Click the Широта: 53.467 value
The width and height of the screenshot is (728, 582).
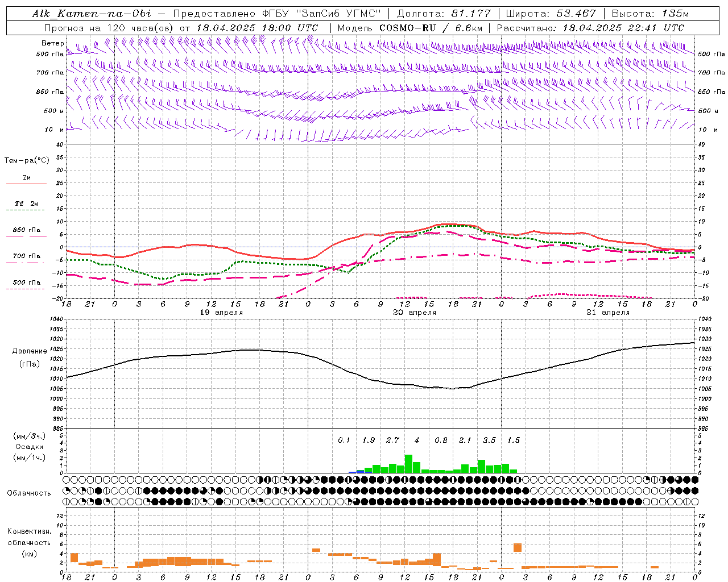point(551,14)
